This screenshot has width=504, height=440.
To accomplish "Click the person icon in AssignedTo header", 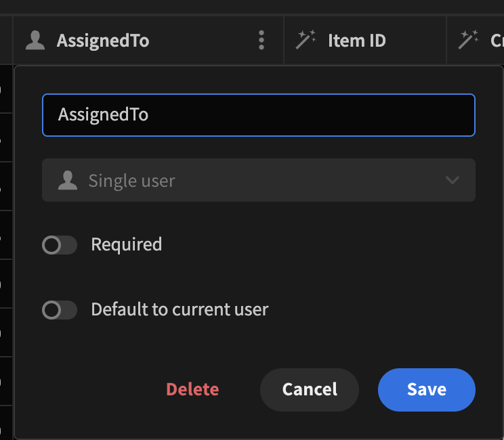I will tap(35, 41).
